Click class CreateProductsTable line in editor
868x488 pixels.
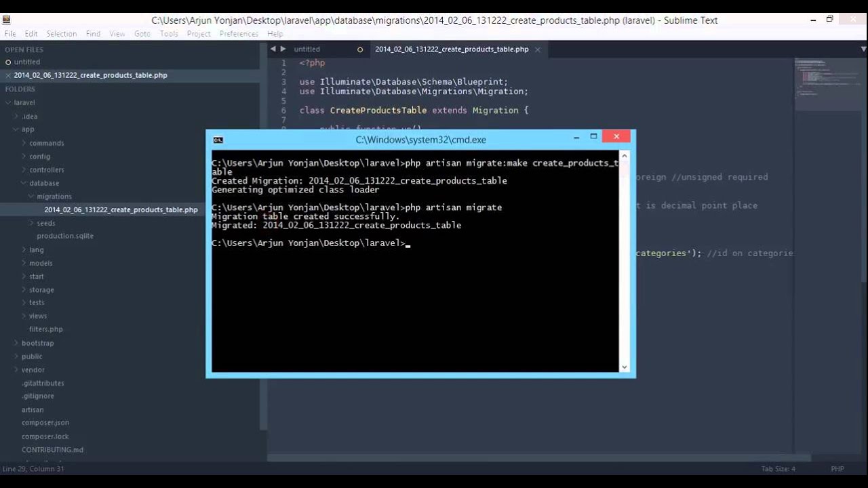tap(414, 110)
